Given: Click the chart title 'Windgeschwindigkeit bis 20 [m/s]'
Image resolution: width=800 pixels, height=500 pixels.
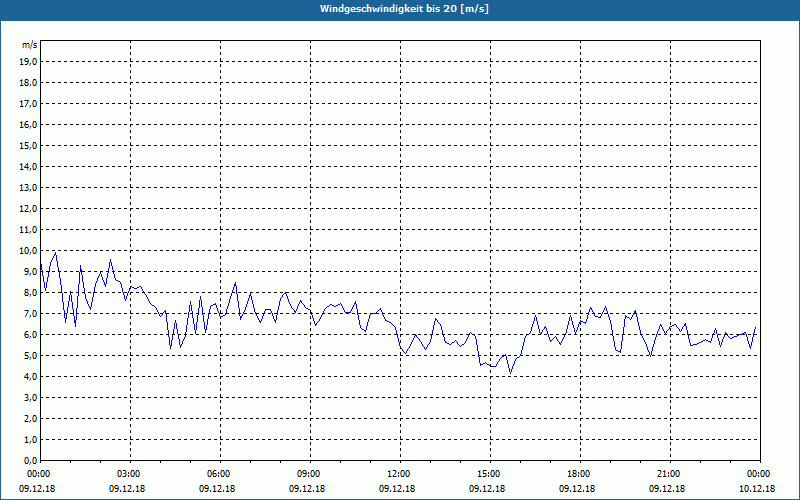Looking at the screenshot, I should pos(404,9).
